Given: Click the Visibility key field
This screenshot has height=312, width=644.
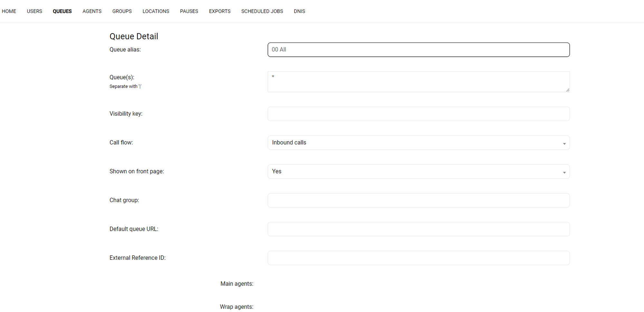Looking at the screenshot, I should click(418, 114).
